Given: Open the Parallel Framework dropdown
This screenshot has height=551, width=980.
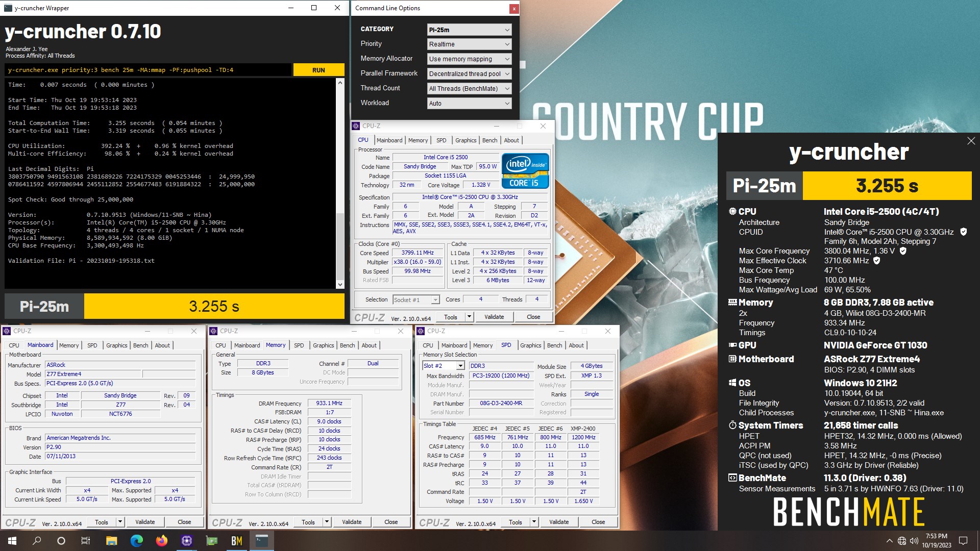Looking at the screenshot, I should point(469,74).
